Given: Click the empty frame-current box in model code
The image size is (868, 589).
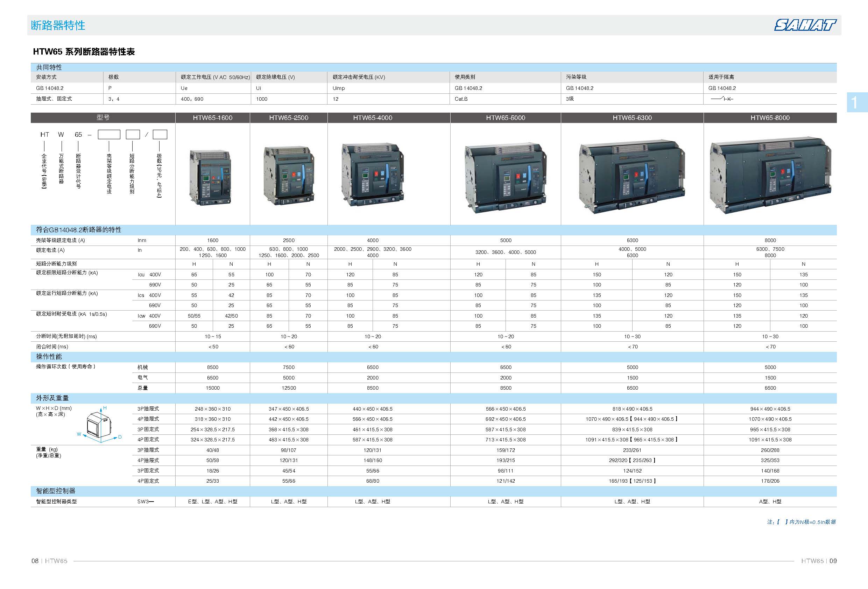Looking at the screenshot, I should [x=109, y=134].
